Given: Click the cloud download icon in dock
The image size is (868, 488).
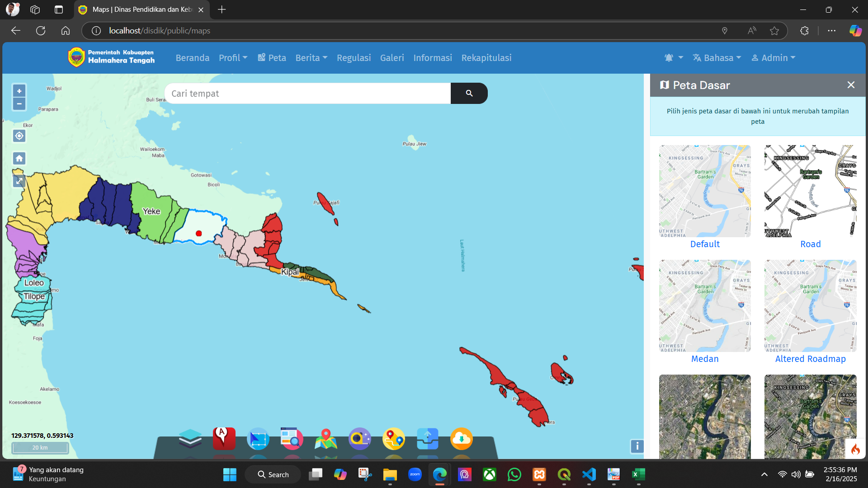Looking at the screenshot, I should click(x=461, y=438).
